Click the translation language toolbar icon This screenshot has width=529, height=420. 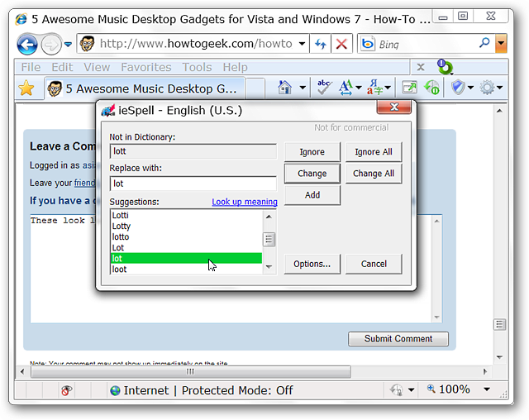point(374,88)
